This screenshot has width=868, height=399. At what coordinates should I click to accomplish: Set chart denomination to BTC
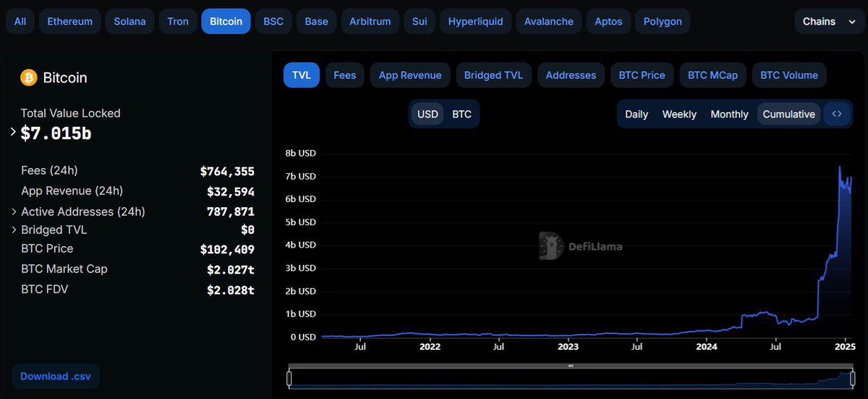(x=461, y=114)
